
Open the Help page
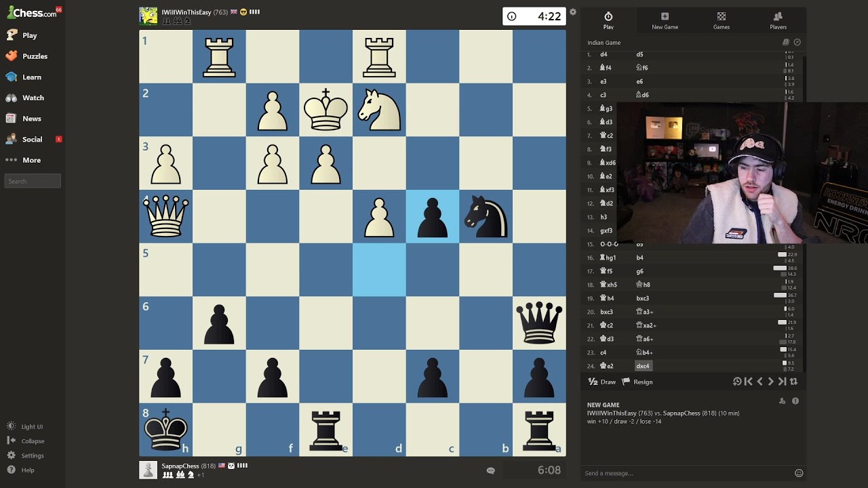coord(21,470)
